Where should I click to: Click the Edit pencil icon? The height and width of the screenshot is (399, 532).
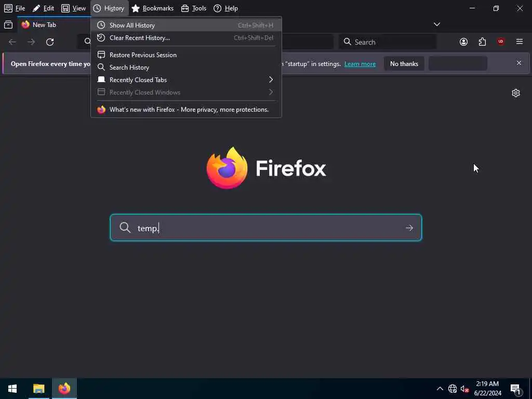36,8
